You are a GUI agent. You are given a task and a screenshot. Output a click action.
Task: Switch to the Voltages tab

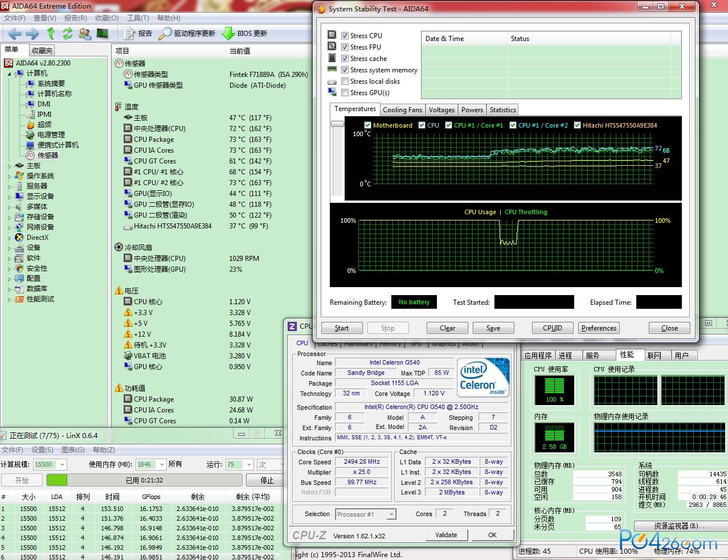point(441,110)
